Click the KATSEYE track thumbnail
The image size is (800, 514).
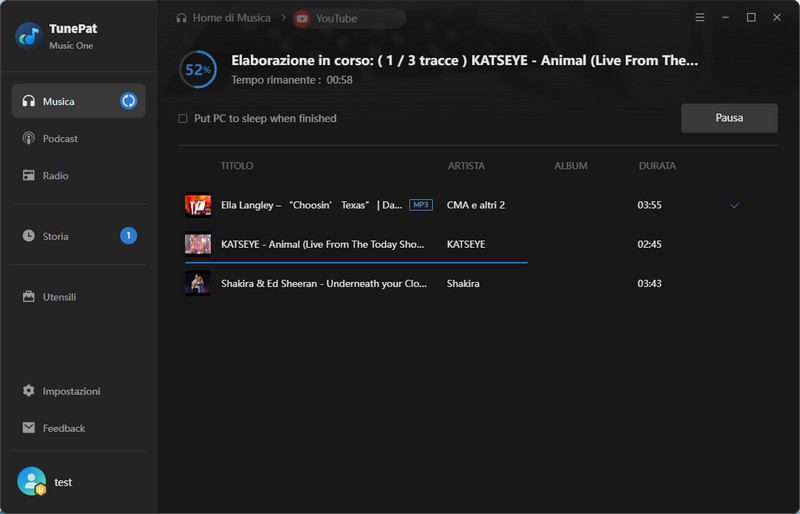(197, 244)
